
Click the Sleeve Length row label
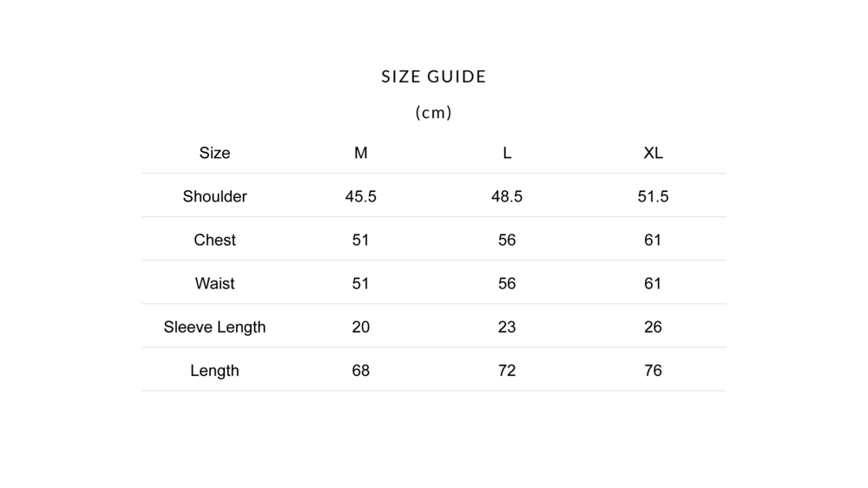214,326
